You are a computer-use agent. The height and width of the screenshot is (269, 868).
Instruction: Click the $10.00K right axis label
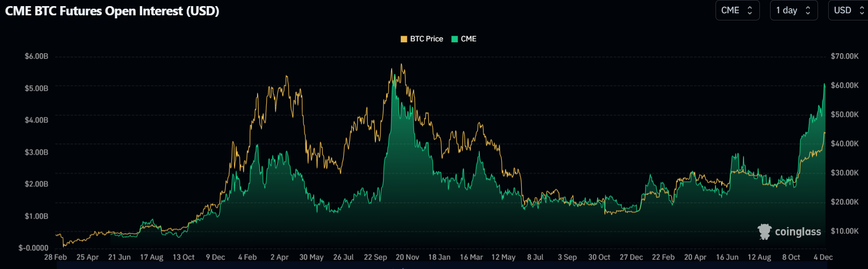pyautogui.click(x=845, y=231)
